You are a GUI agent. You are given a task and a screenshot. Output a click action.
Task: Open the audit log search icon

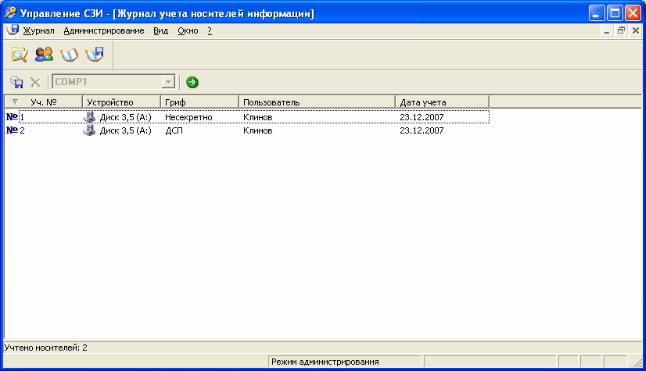(19, 55)
